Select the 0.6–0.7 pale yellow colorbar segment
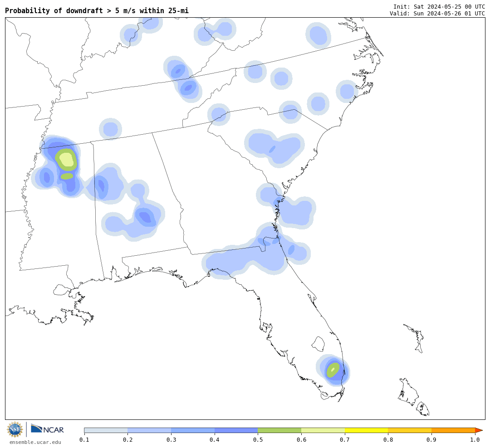Image resolution: width=490 pixels, height=448 pixels. coord(323,430)
